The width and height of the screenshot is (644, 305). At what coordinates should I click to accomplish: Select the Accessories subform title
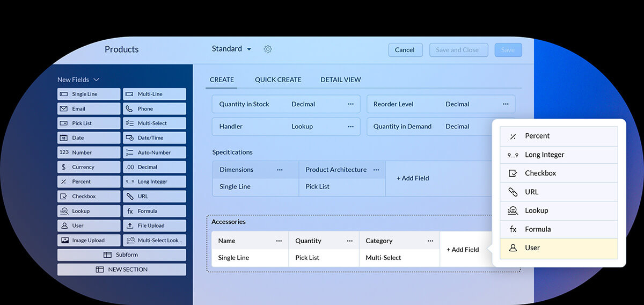(x=229, y=222)
